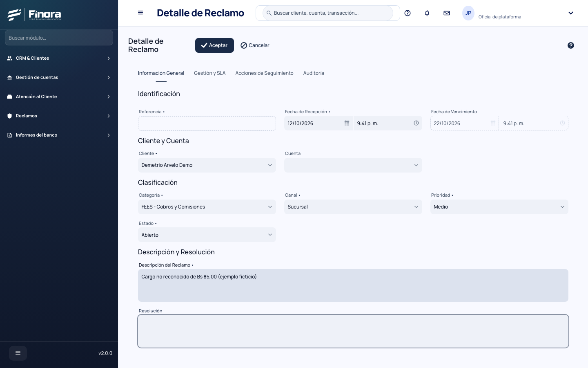Open notifications bell
The height and width of the screenshot is (368, 588).
[427, 13]
